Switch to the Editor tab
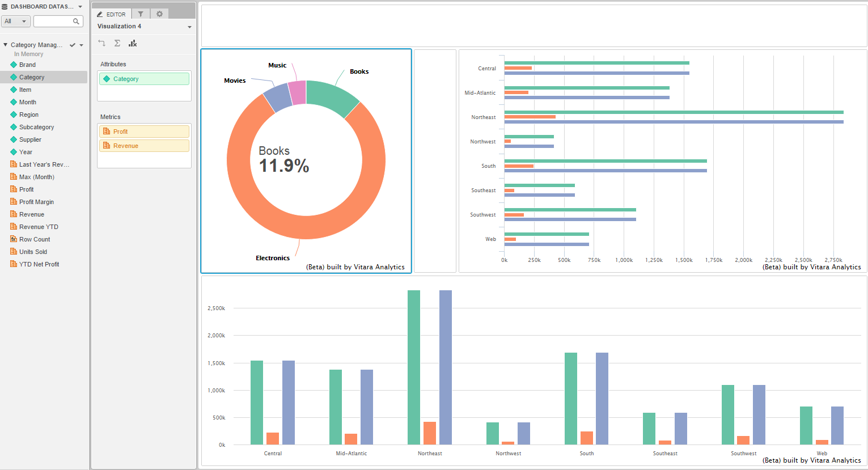This screenshot has height=470, width=868. [112, 14]
